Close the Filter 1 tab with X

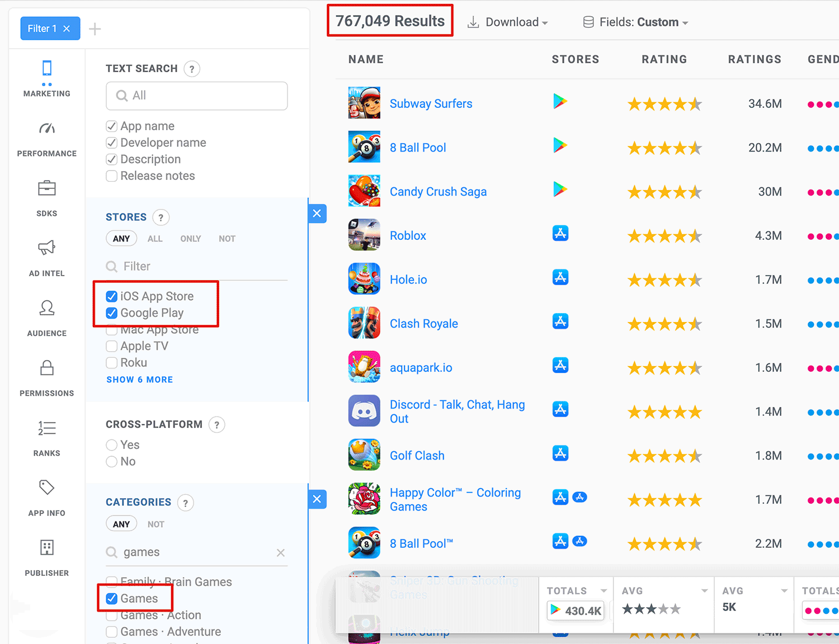click(x=67, y=29)
